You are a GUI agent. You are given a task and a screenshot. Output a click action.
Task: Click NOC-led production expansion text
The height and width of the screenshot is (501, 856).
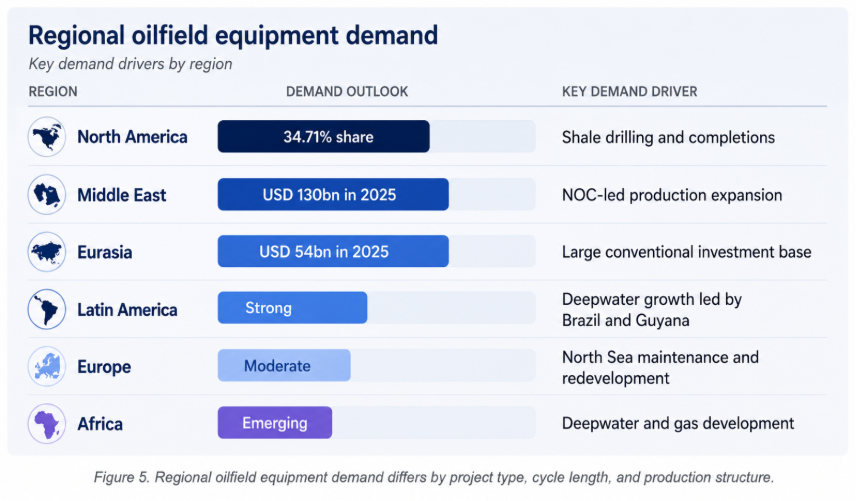click(x=672, y=195)
